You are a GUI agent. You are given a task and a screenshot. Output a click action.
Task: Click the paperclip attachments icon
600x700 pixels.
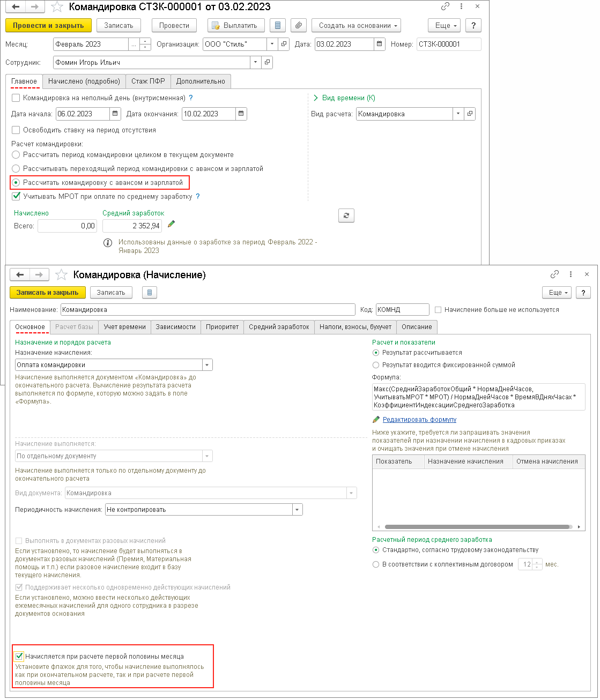click(x=299, y=25)
